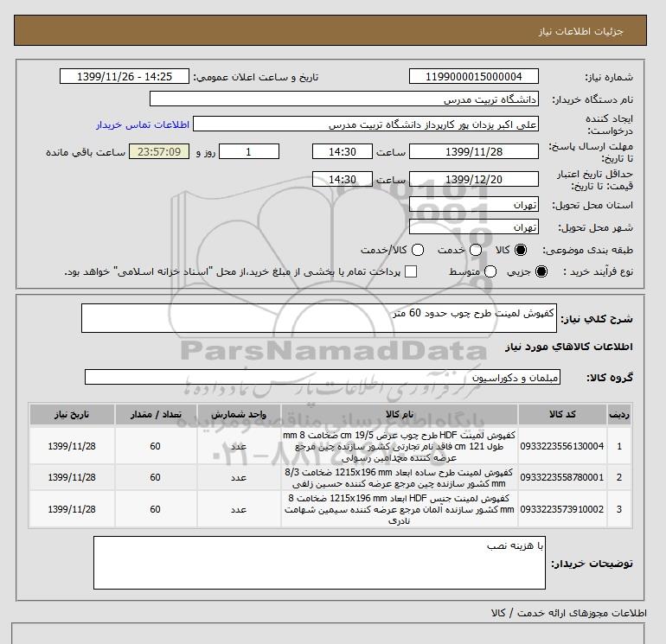Select the کالا radio button
This screenshot has width=666, height=644.
click(x=521, y=250)
